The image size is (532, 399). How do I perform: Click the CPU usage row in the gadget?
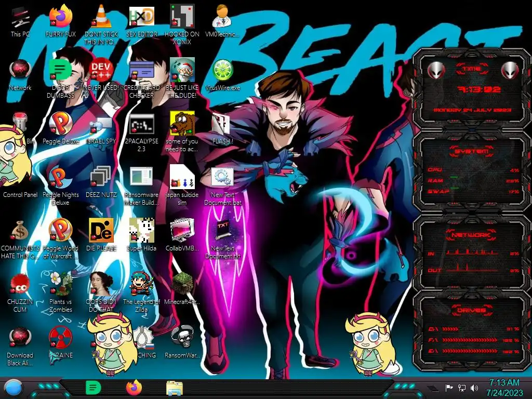point(474,170)
